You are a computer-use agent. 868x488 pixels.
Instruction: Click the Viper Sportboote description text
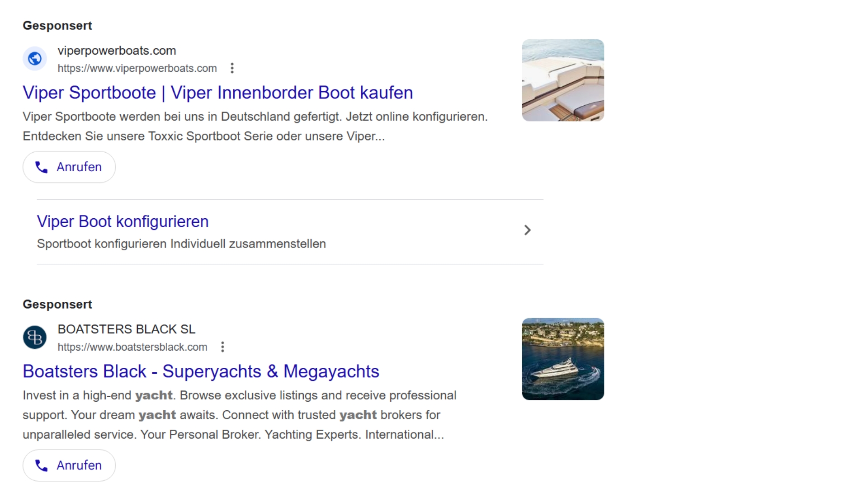point(255,127)
